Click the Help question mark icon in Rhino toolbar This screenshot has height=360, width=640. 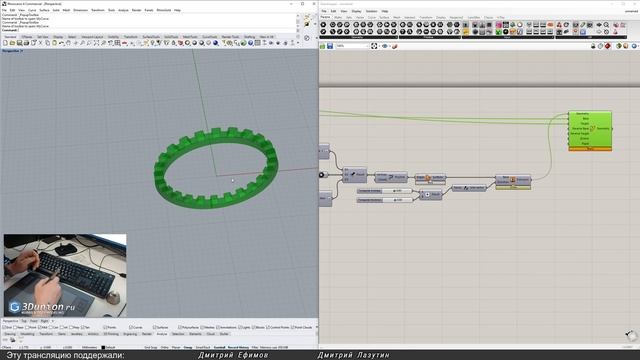point(251,42)
